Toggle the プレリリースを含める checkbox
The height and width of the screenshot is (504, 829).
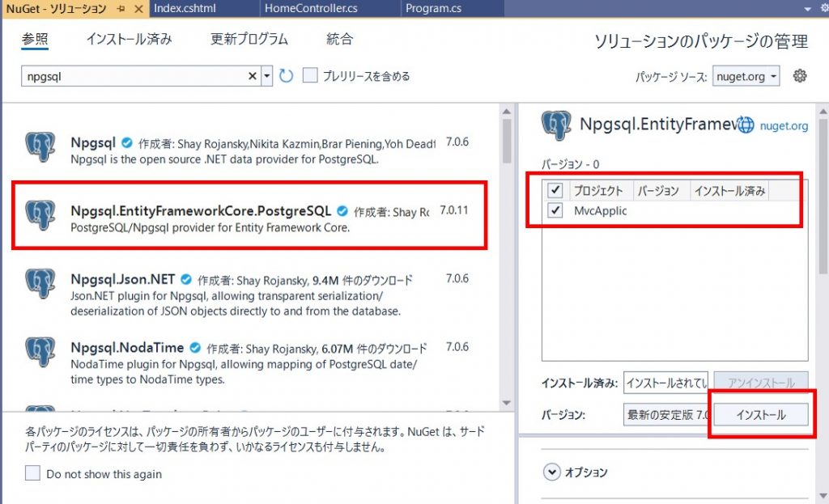pos(310,75)
